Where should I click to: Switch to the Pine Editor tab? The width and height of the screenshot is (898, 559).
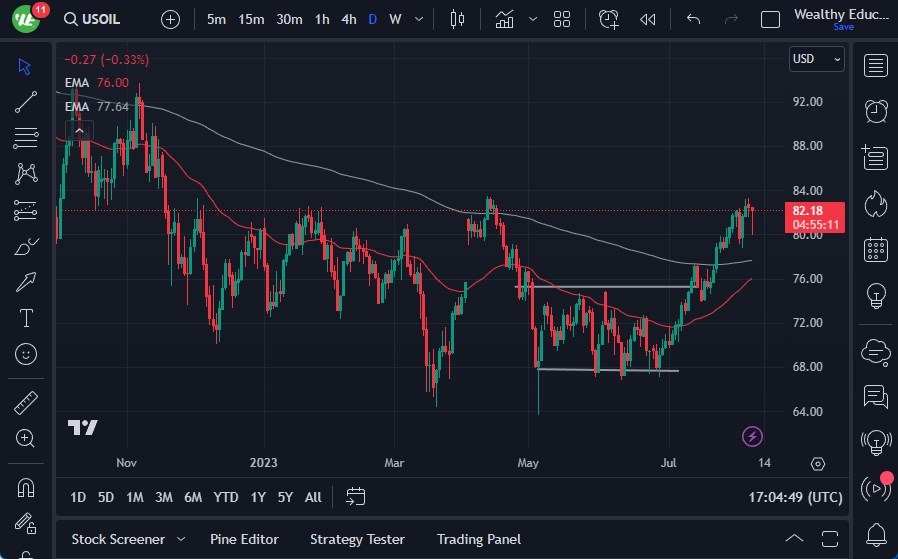click(x=245, y=539)
